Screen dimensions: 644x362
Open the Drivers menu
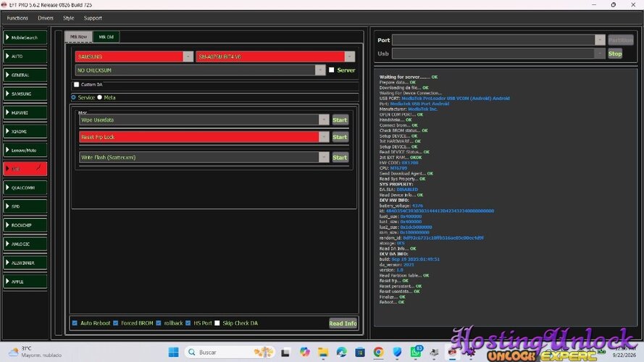click(46, 18)
